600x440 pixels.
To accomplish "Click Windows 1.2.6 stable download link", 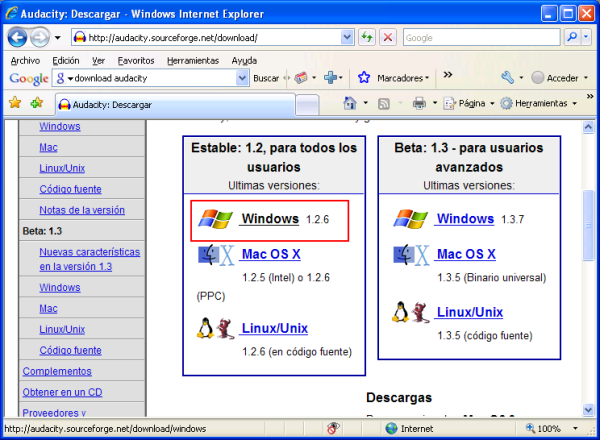I will 270,218.
